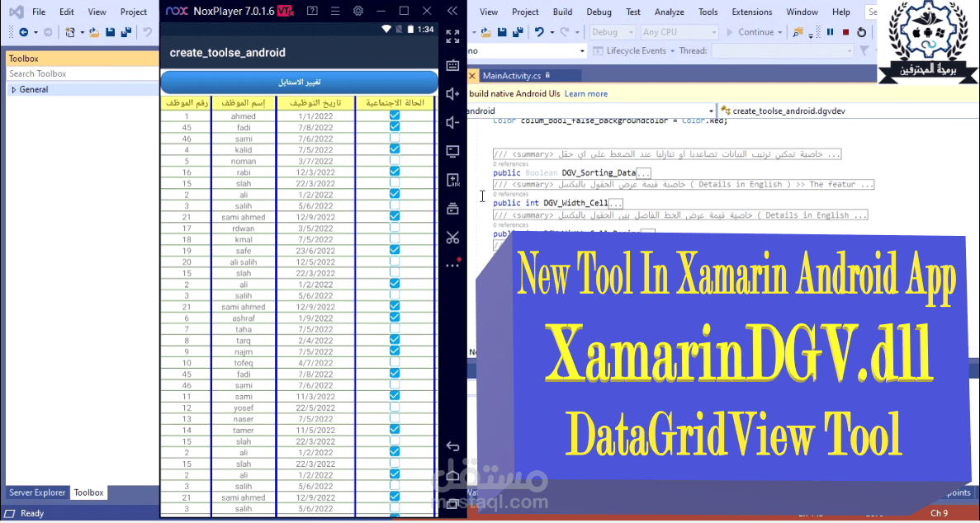Switch to the Server Explorer tab

click(36, 492)
